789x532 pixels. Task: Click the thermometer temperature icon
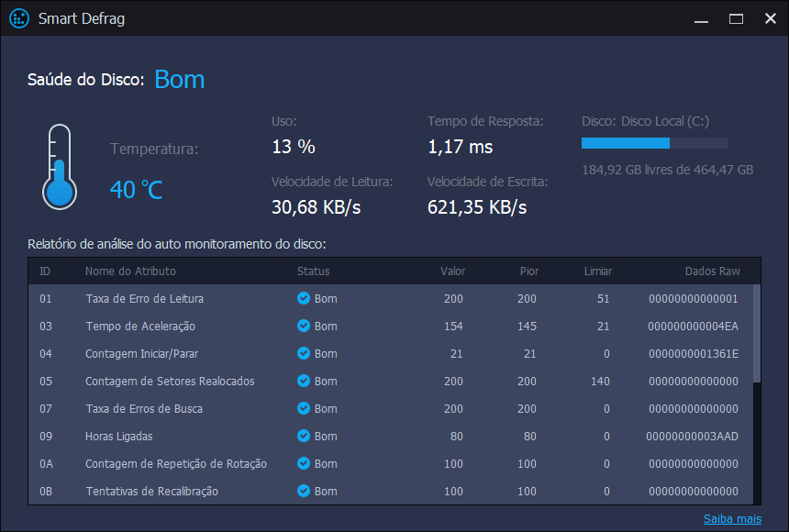pos(59,167)
